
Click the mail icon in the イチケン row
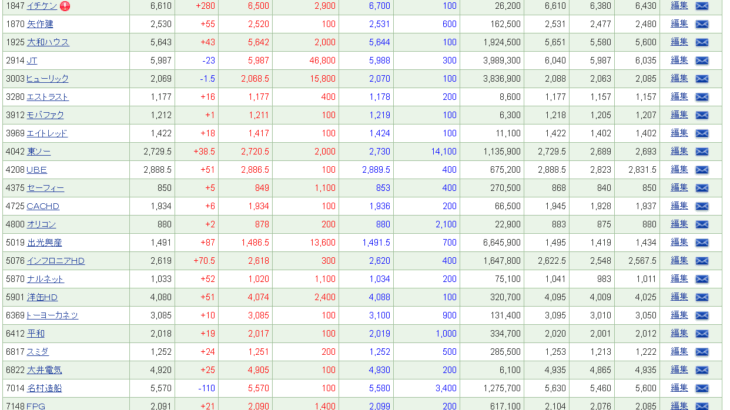(x=702, y=6)
